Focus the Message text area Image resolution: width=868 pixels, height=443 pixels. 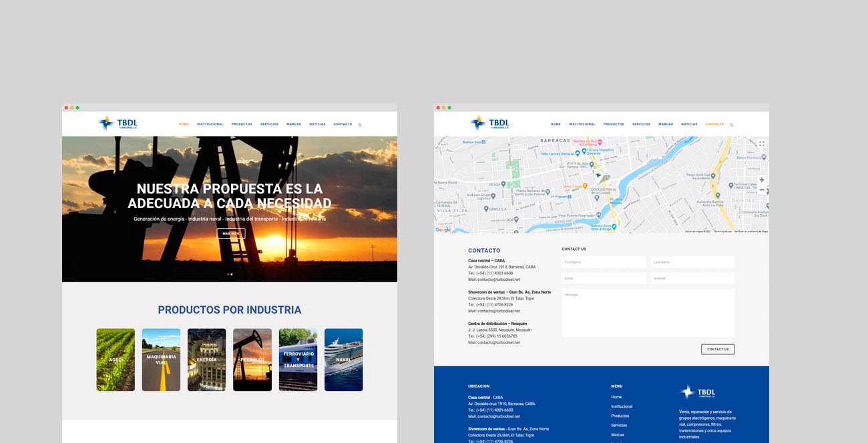(x=648, y=313)
